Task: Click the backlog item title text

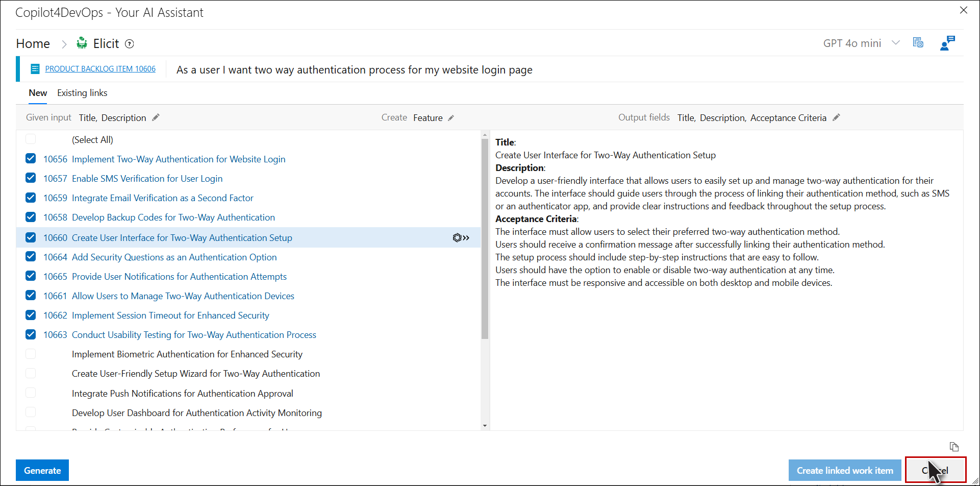Action: click(x=355, y=70)
